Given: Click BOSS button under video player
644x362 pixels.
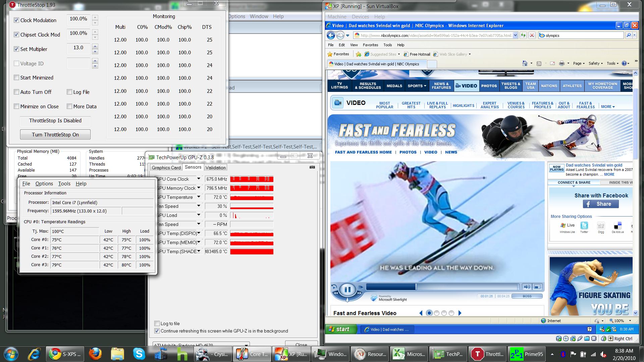Looking at the screenshot, I should tap(527, 296).
